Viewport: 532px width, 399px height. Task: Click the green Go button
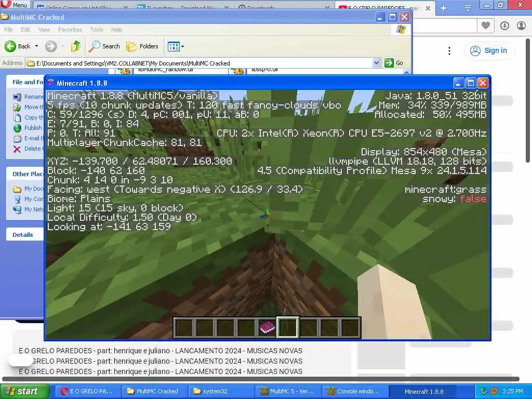(394, 63)
